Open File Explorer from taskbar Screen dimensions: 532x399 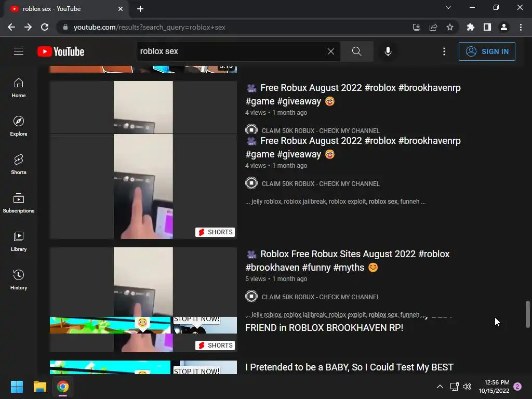click(x=39, y=387)
